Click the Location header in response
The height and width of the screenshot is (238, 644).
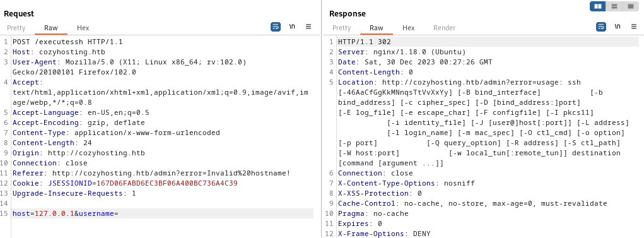point(483,122)
